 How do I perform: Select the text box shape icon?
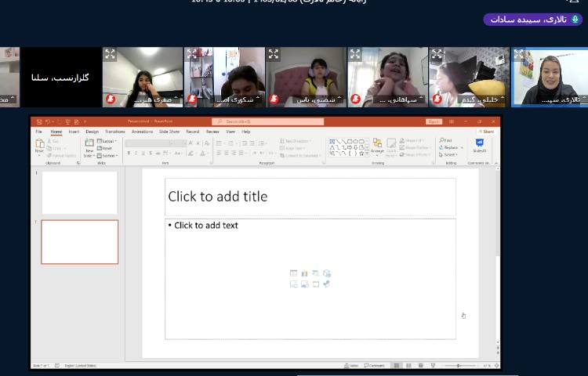pos(332,142)
